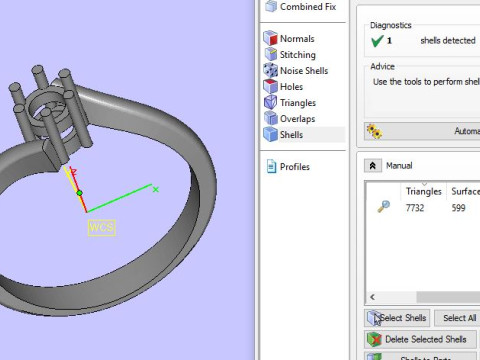This screenshot has width=480, height=360.
Task: Click the WCS coordinate system label
Action: [102, 228]
